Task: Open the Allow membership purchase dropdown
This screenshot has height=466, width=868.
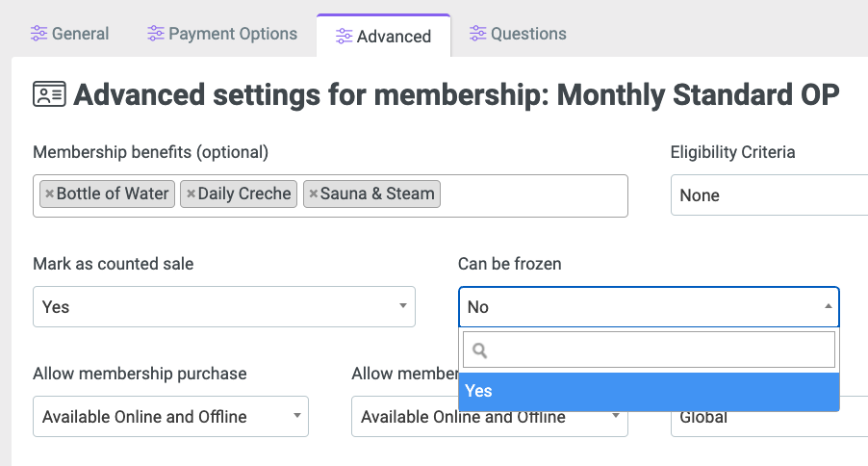Action: 170,416
